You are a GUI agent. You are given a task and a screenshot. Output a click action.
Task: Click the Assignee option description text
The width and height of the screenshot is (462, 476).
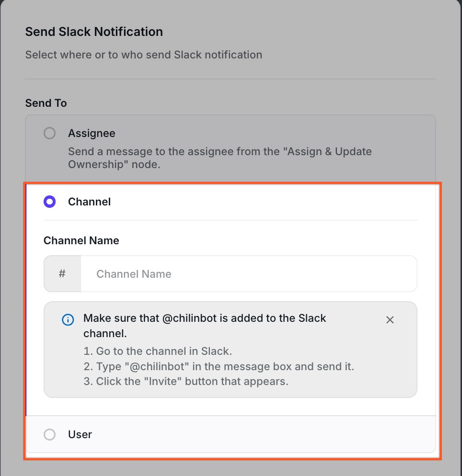point(219,158)
